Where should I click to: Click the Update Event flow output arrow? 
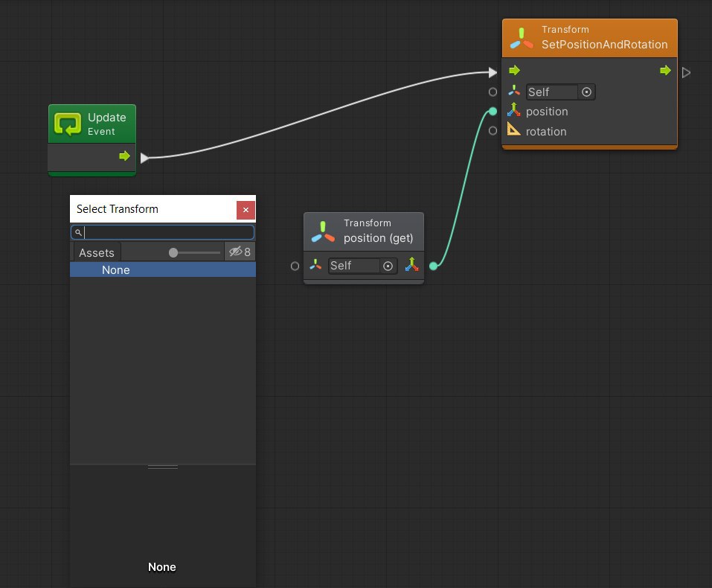click(124, 156)
